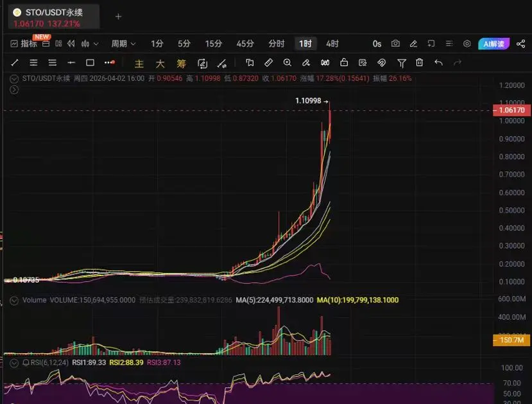Click the MA(10):199,799,138.1000 volume legend
The height and width of the screenshot is (404, 532).
(357, 300)
